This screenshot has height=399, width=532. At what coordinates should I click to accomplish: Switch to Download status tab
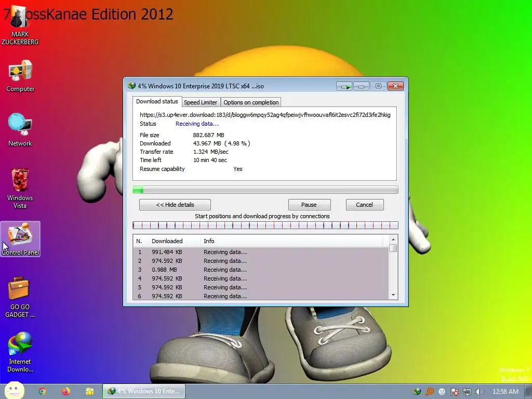pyautogui.click(x=157, y=101)
